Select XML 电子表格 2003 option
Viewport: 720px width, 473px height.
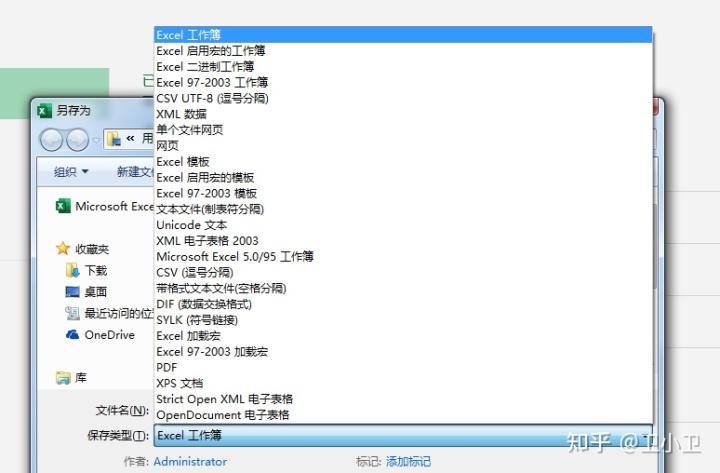point(403,241)
